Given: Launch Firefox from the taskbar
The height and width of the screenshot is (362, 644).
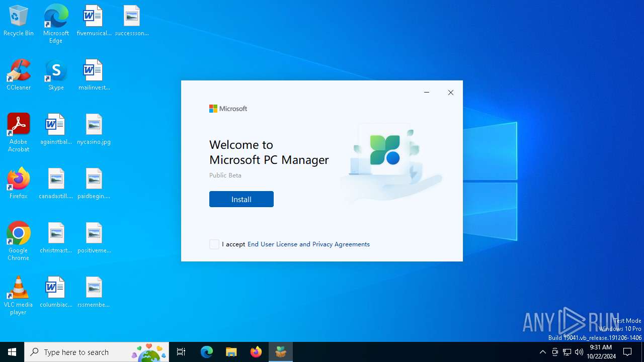Looking at the screenshot, I should pyautogui.click(x=256, y=352).
